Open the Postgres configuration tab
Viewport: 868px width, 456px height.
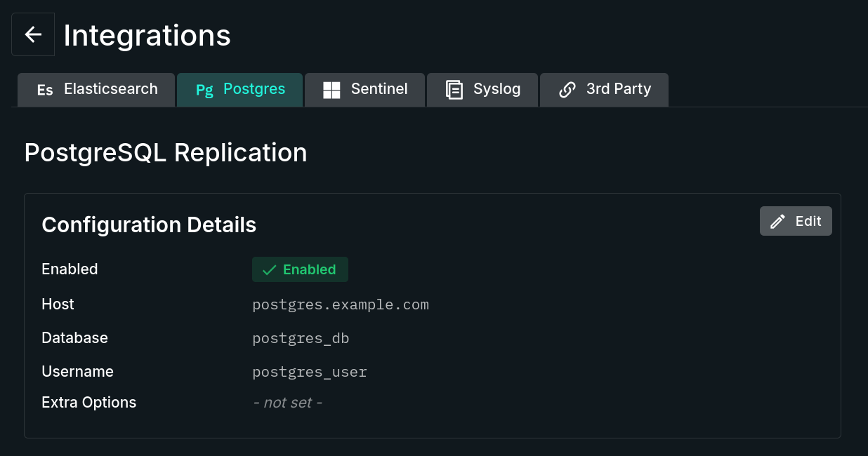point(239,89)
